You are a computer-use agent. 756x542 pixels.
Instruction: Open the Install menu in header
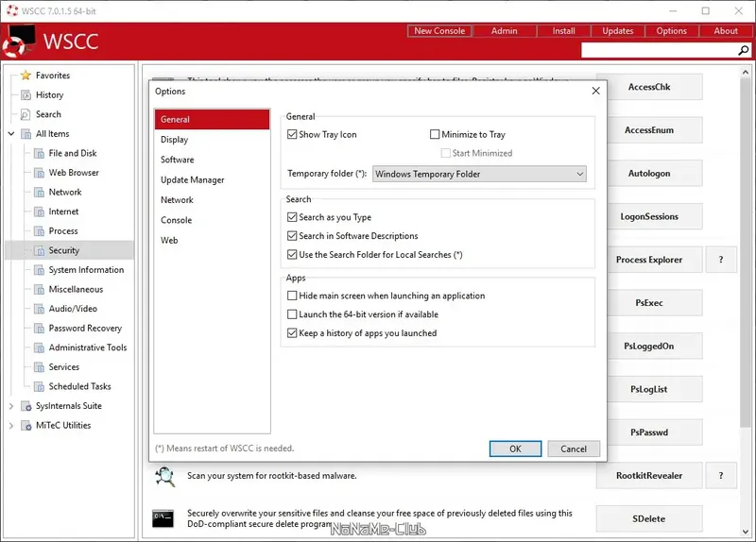point(563,31)
